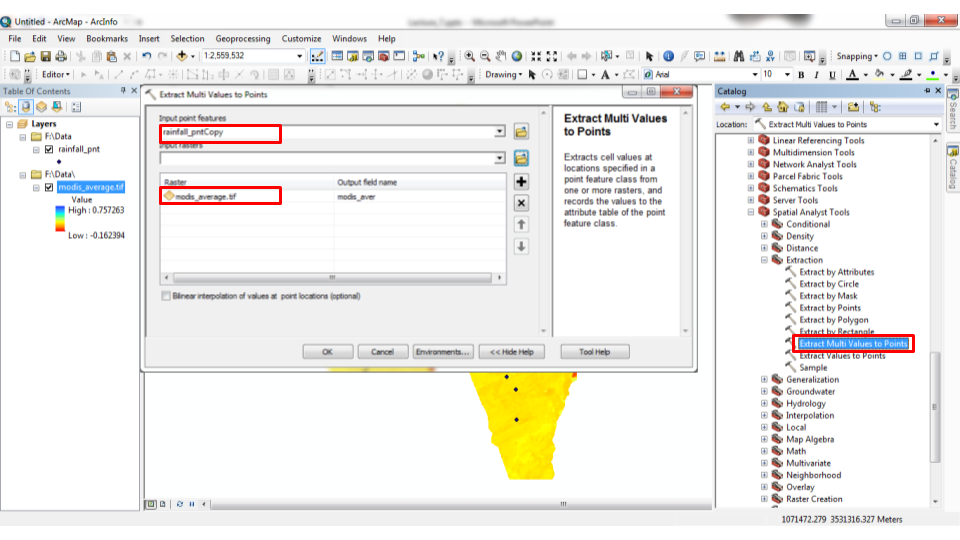The image size is (960, 540).
Task: Click the Add Data toolbar icon
Action: [x=182, y=56]
